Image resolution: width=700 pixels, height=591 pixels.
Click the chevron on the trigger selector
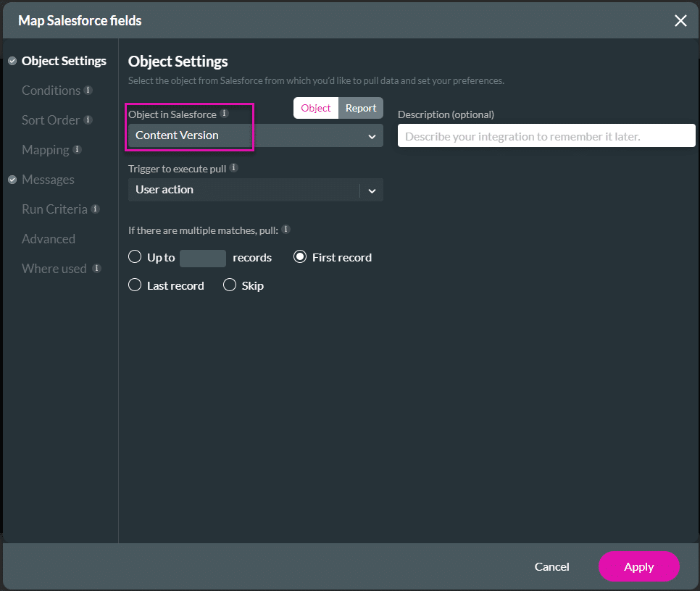click(372, 190)
